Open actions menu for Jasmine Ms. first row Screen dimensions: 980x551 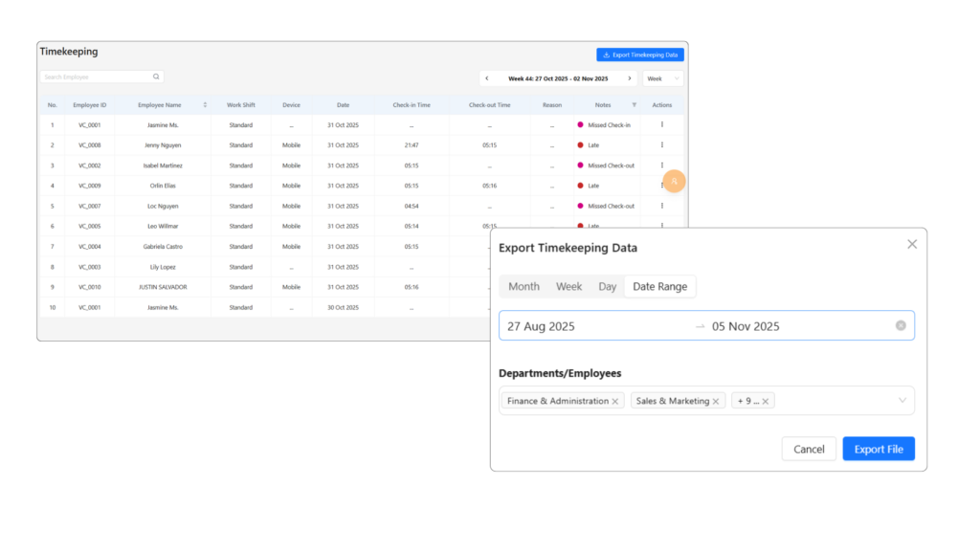[x=662, y=125]
